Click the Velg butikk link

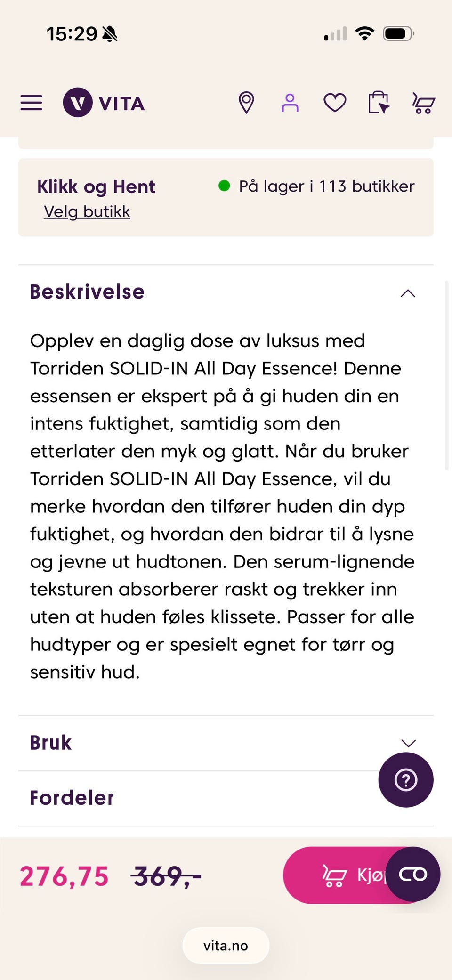[x=87, y=211]
